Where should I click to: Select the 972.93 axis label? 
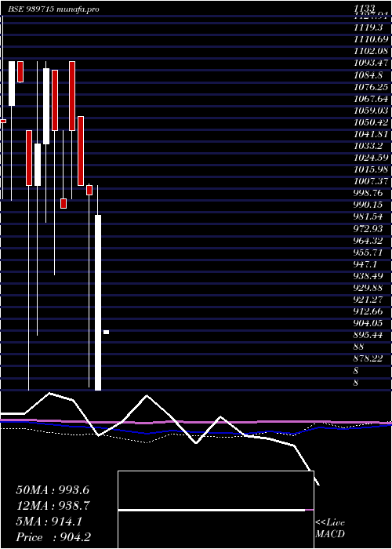pyautogui.click(x=368, y=229)
